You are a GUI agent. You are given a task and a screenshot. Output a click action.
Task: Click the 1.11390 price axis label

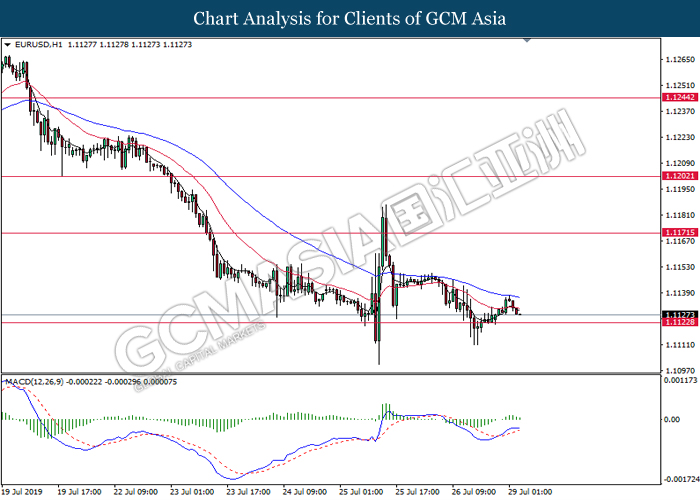680,293
